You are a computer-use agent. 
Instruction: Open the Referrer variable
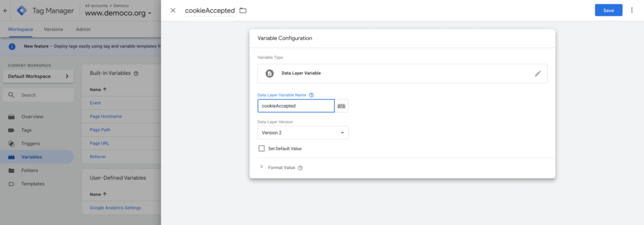pos(98,157)
